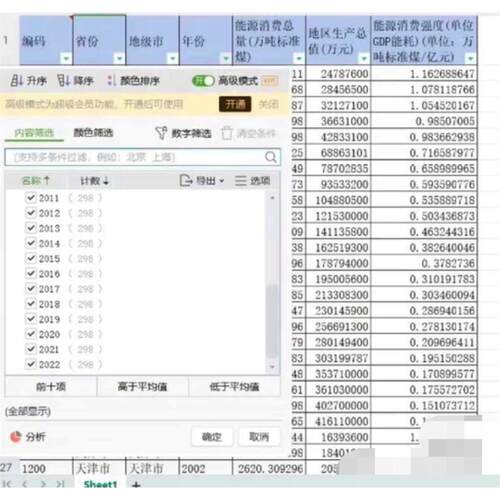This screenshot has height=500, width=500.
Task: Click cell 24787600
Action: coord(338,74)
